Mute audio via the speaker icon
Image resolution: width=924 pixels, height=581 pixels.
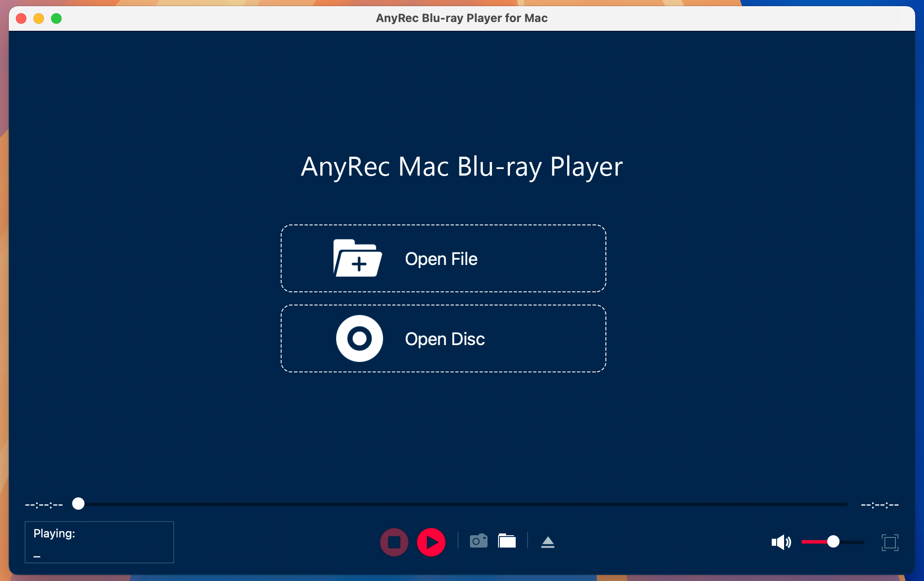[781, 542]
